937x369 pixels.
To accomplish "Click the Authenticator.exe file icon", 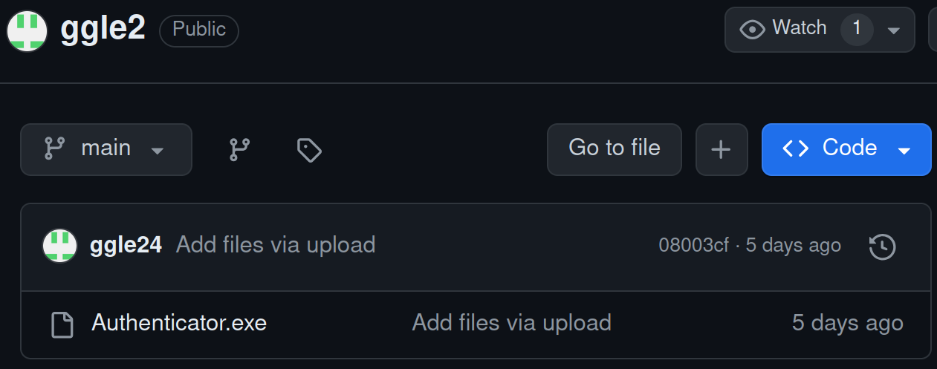I will [62, 325].
